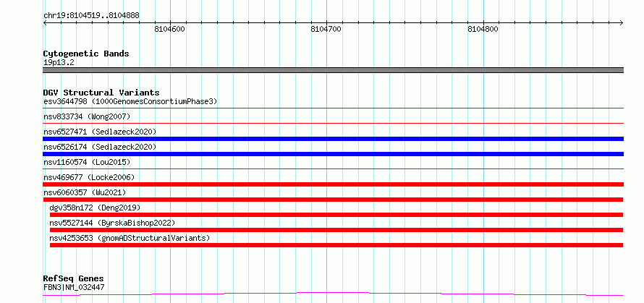Click the magenta FBN3 gene line
Screen dimensions: 644x303
click(333, 294)
